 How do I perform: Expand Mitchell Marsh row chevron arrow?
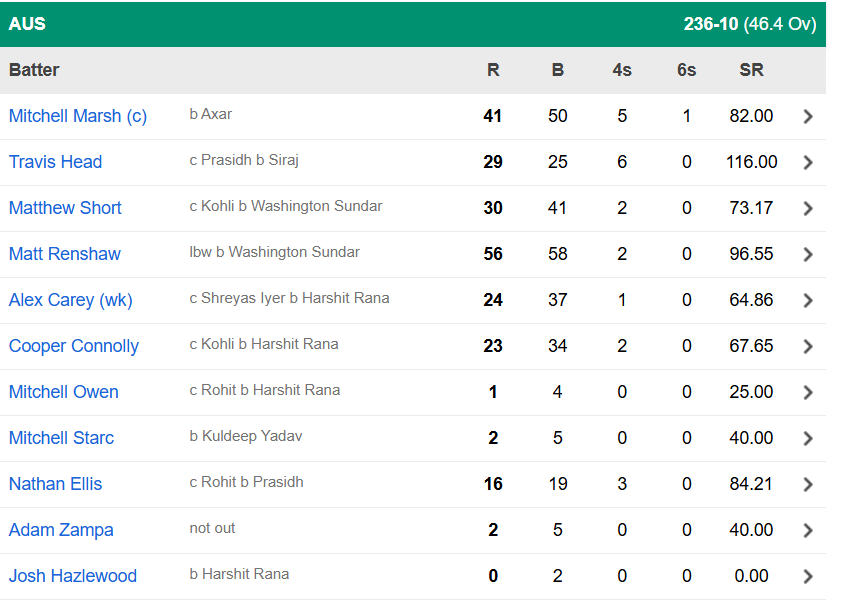[808, 116]
